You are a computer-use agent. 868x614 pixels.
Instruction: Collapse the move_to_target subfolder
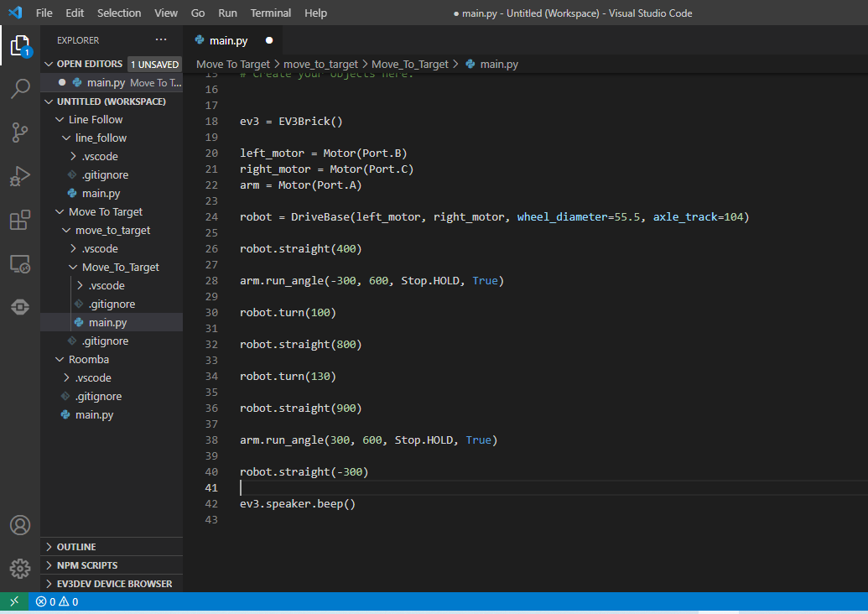(66, 231)
